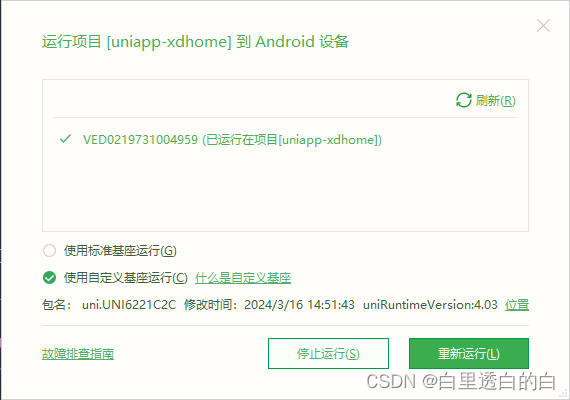This screenshot has height=400, width=570.
Task: Click the dialog title 运行项目 [uniapp-xdhome]
Action: pyautogui.click(x=137, y=41)
